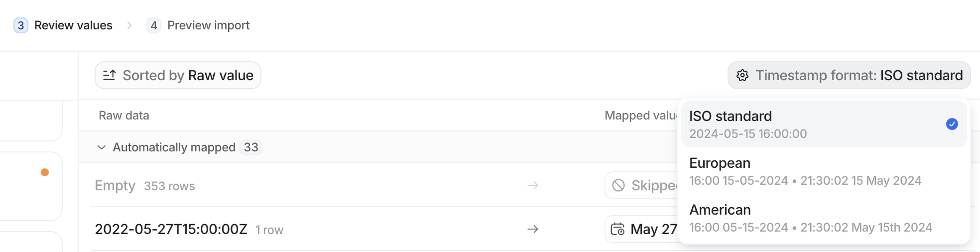Click the calendar clock icon beside May 27
Image resolution: width=980 pixels, height=252 pixels.
click(617, 230)
